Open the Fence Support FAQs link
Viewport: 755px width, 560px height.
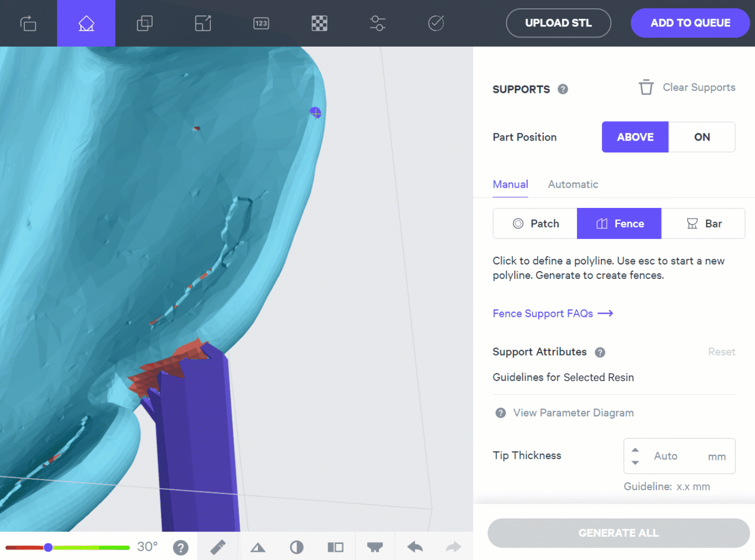[553, 314]
